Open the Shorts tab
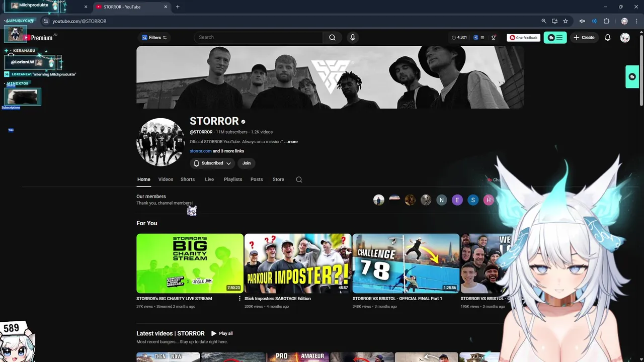 (x=188, y=179)
